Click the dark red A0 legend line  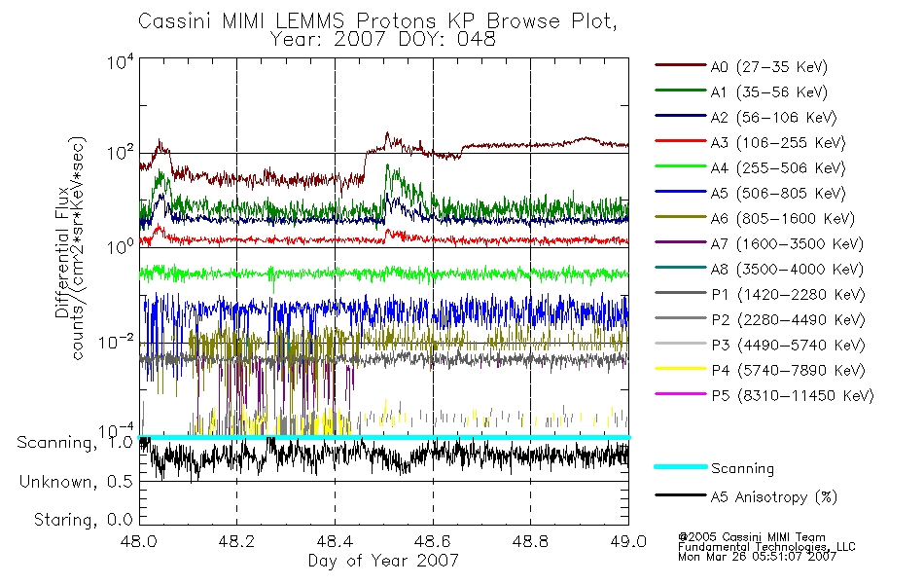pos(681,65)
